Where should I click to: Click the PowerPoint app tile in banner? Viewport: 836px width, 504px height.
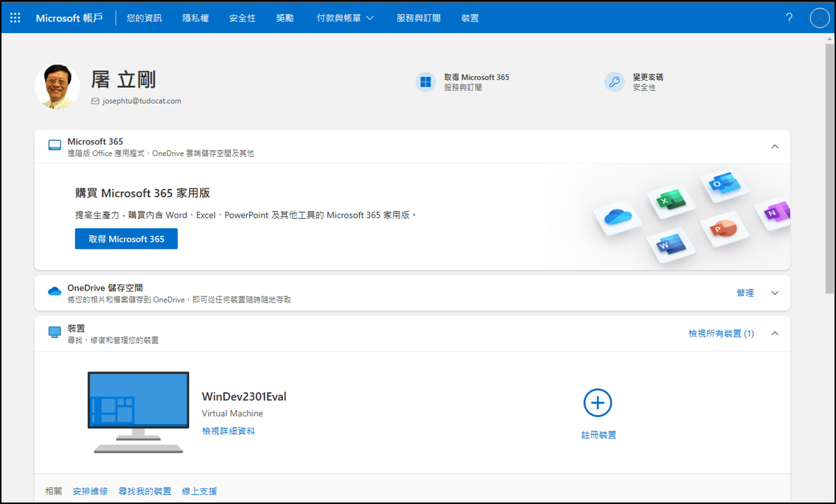coord(724,228)
